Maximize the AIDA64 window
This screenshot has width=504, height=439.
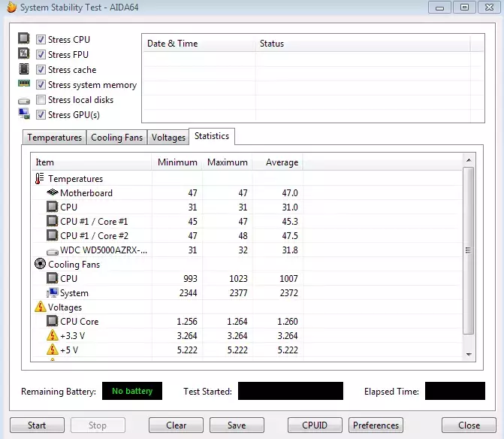click(464, 7)
